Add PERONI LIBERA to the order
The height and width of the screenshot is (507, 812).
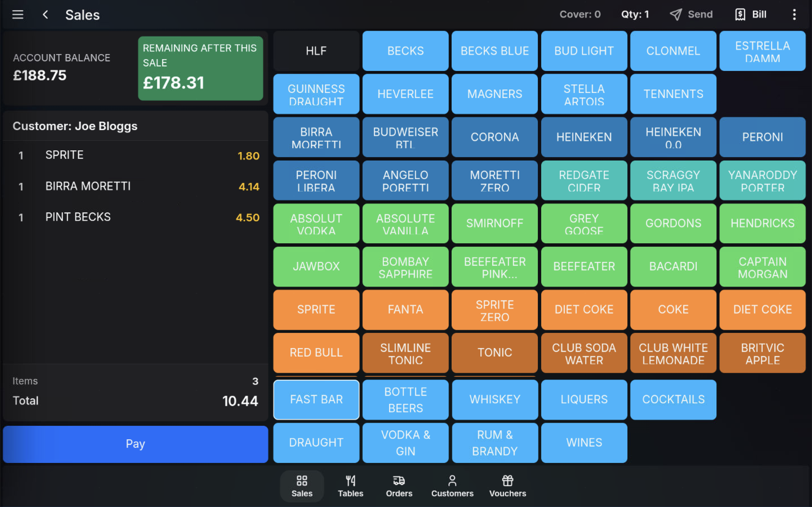(316, 181)
